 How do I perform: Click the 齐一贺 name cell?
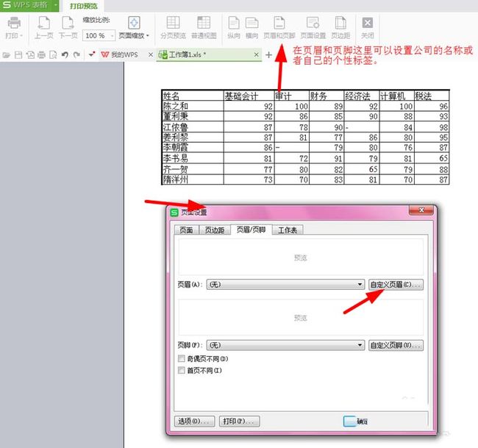point(193,168)
